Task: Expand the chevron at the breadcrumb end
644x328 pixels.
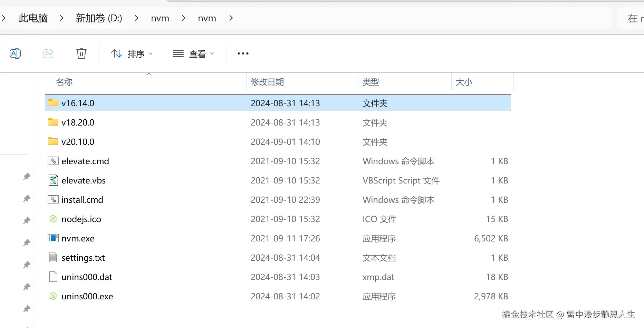Action: (x=231, y=18)
